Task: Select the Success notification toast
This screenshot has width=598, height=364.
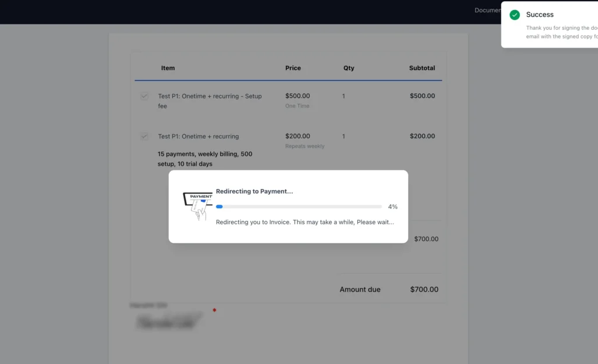Action: [555, 24]
